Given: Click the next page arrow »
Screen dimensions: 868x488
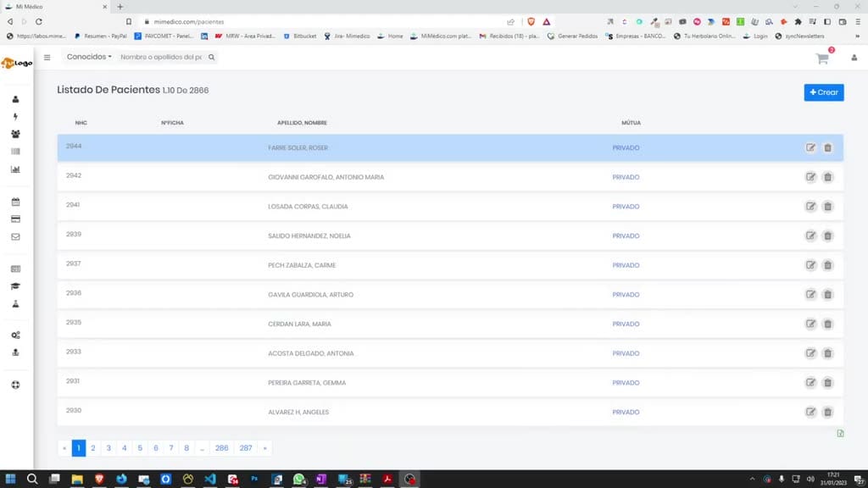Looking at the screenshot, I should (x=264, y=447).
